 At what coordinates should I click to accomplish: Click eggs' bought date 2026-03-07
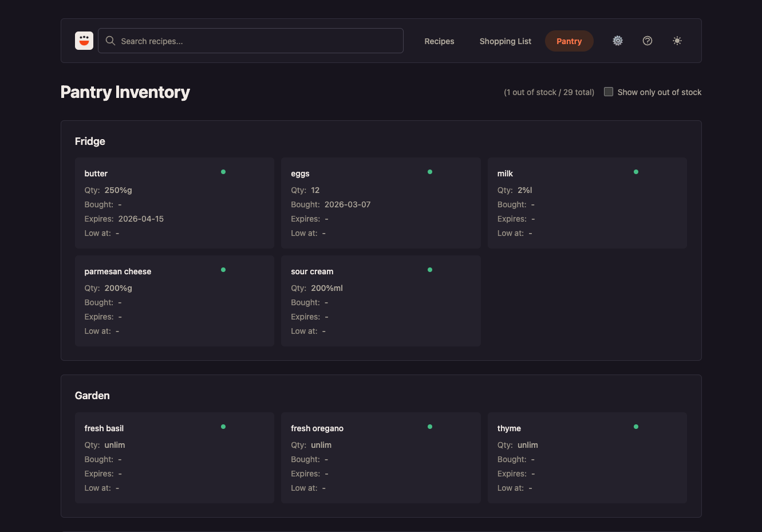click(348, 204)
